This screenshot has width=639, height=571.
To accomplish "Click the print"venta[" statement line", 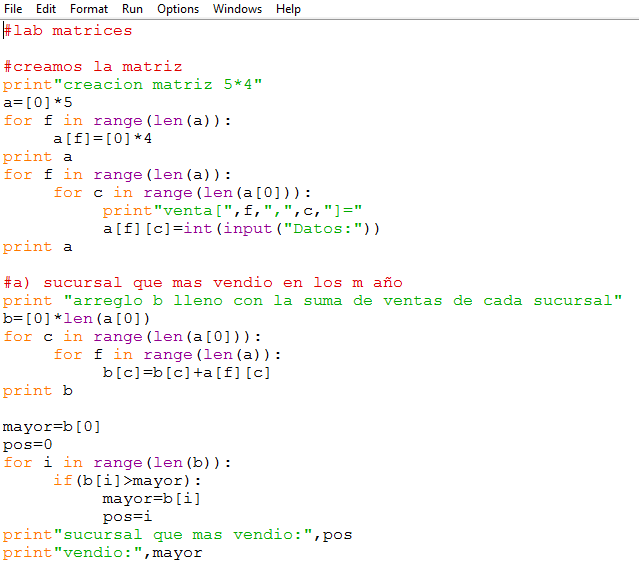I will click(232, 211).
